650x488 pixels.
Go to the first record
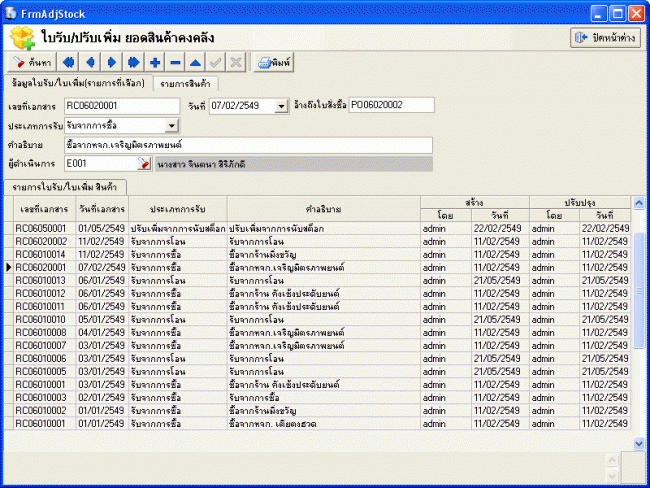tap(68, 63)
